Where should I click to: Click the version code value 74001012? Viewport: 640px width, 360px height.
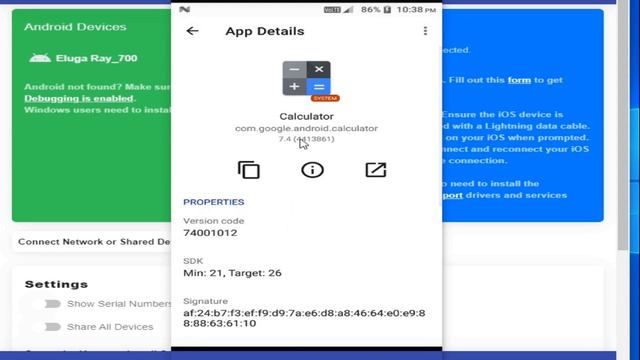tap(210, 233)
